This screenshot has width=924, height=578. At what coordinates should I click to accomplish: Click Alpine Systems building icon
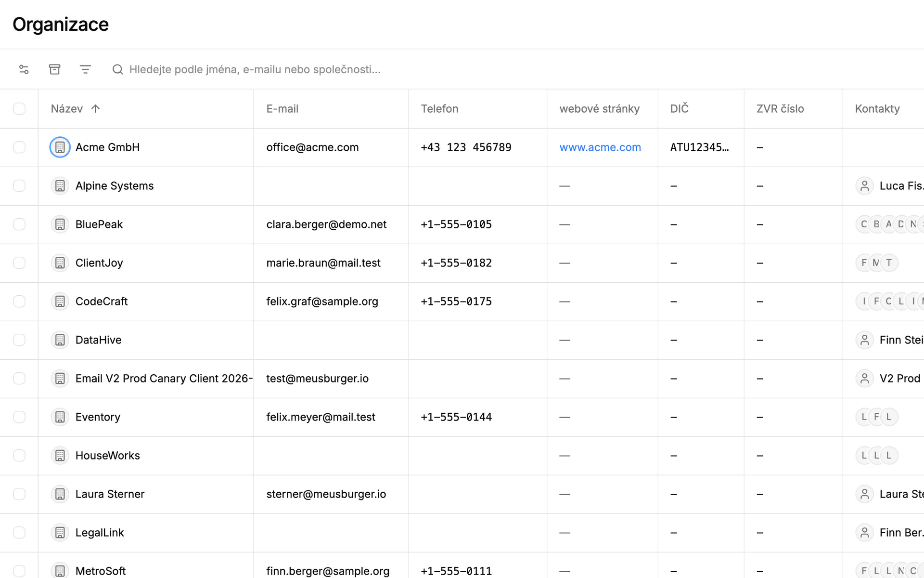point(60,186)
